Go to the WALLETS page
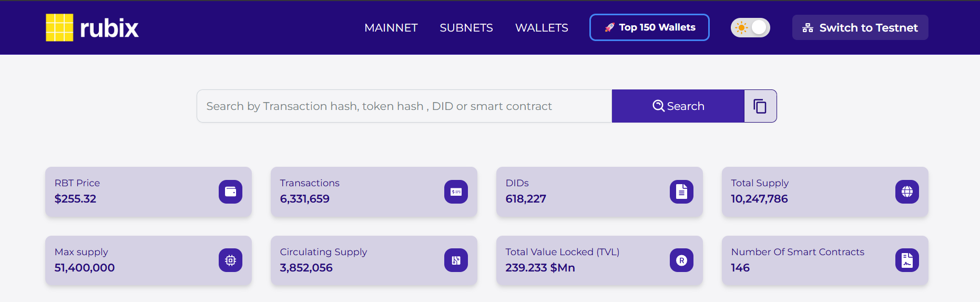 pos(542,28)
